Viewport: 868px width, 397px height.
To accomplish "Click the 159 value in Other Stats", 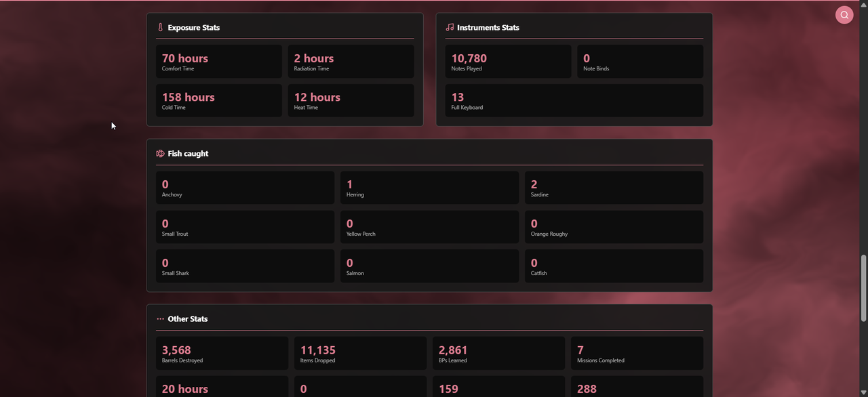I will 448,389.
